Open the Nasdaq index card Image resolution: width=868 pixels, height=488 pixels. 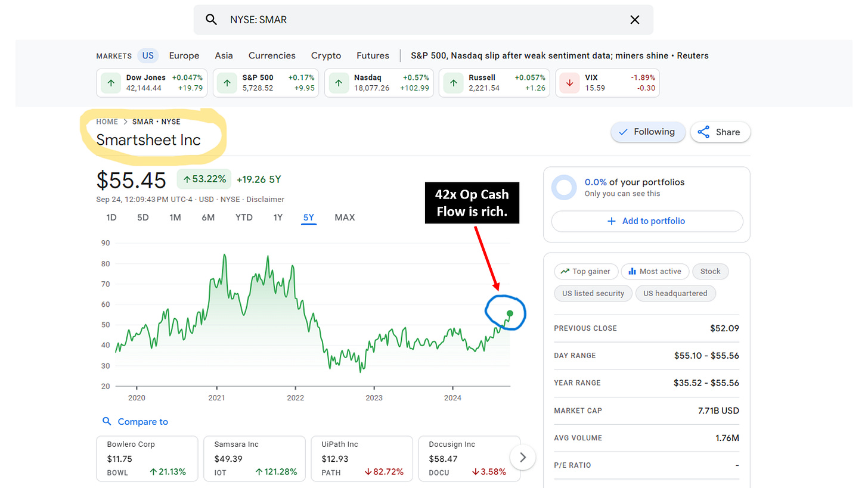pyautogui.click(x=379, y=83)
